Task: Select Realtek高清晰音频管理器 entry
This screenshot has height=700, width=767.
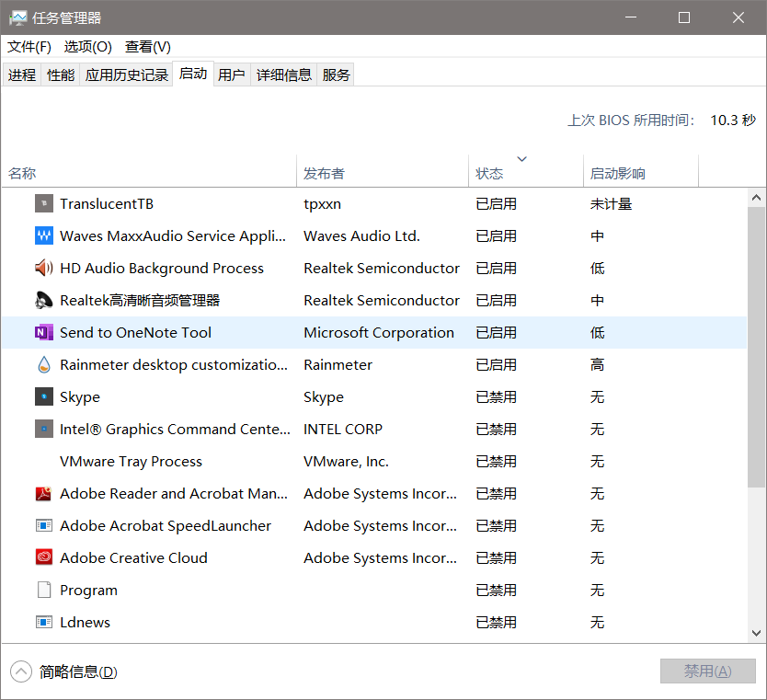Action: tap(140, 301)
